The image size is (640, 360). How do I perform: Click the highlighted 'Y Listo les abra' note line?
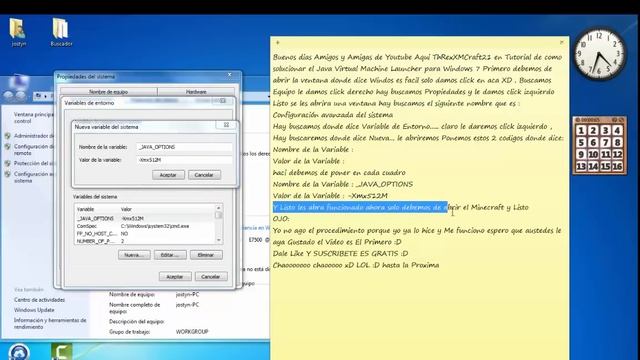click(400, 207)
